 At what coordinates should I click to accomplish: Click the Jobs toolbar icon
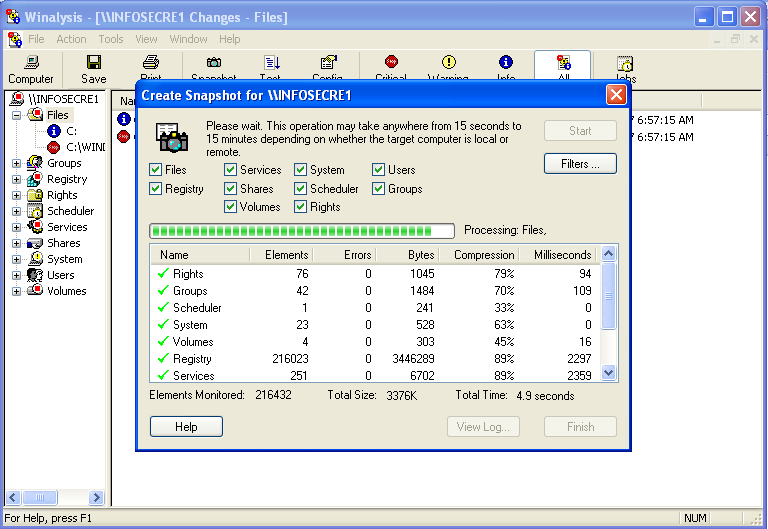(625, 63)
